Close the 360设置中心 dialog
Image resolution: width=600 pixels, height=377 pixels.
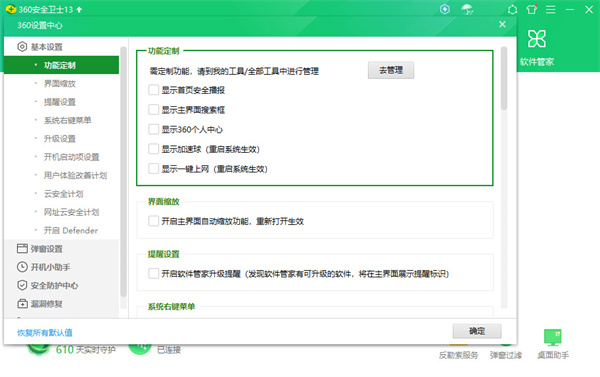click(502, 24)
